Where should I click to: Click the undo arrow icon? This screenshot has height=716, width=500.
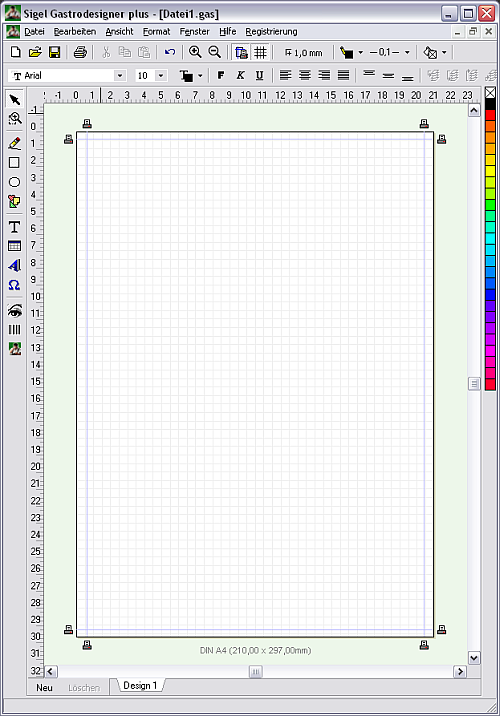[170, 52]
